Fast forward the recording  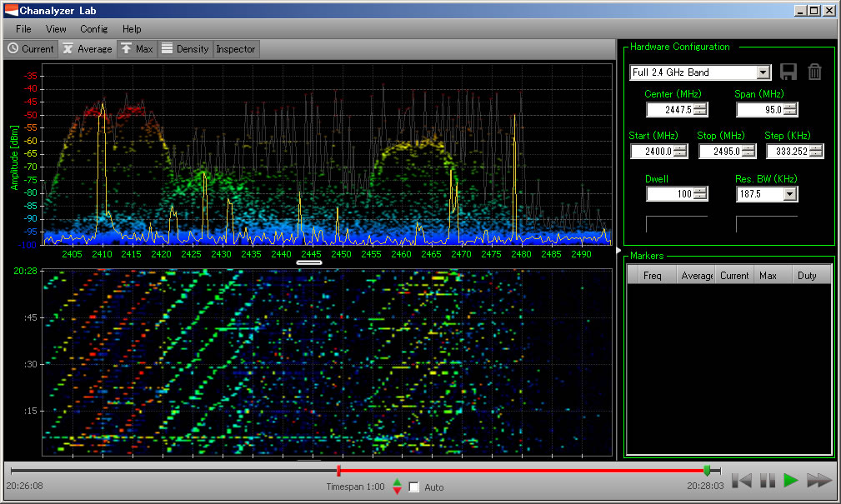(x=819, y=481)
